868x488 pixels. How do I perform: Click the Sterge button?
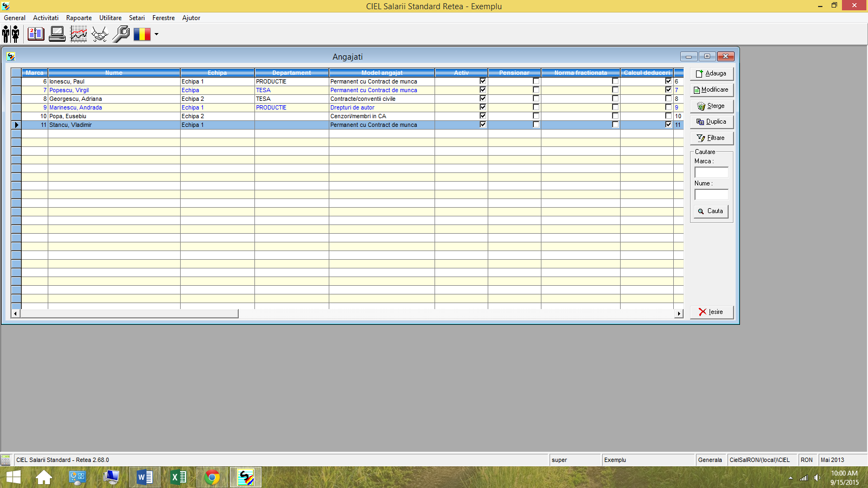coord(712,106)
